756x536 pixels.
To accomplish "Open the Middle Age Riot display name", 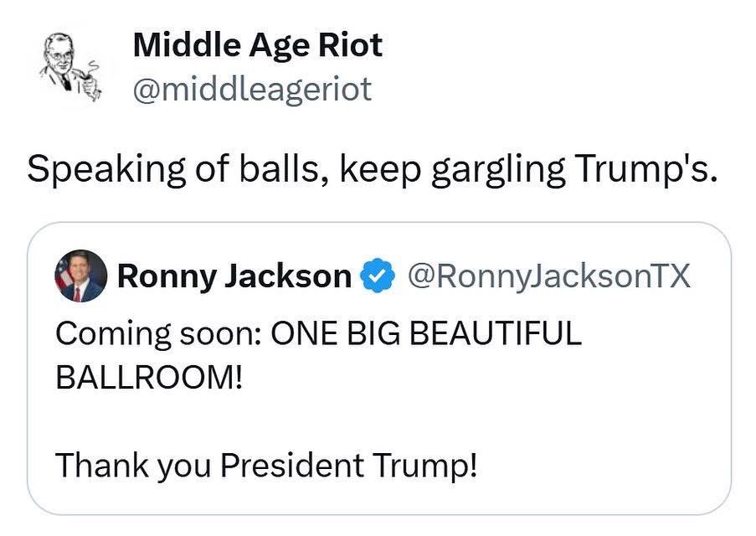I will (x=257, y=44).
